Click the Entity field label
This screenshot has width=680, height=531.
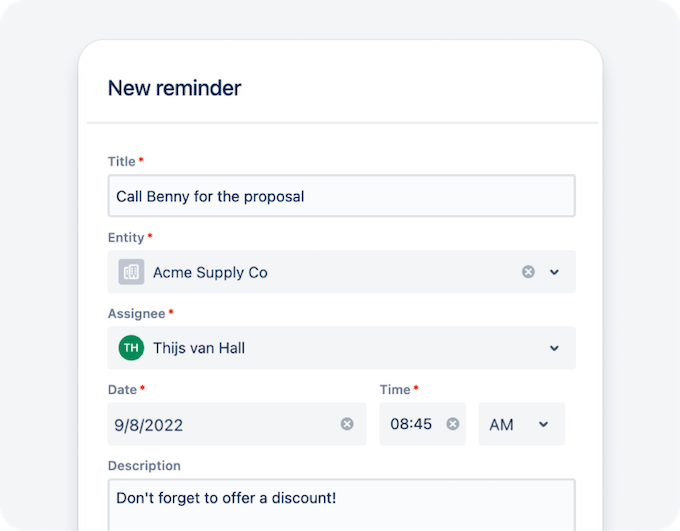coord(126,237)
